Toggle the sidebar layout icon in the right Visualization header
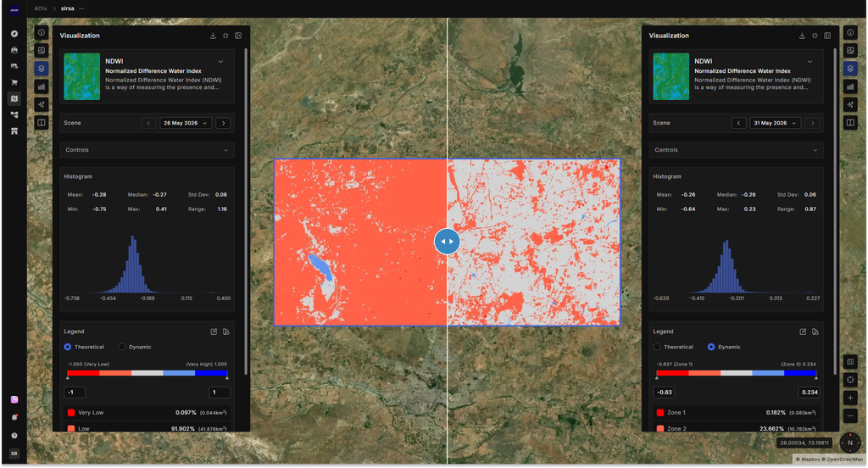 pyautogui.click(x=827, y=36)
